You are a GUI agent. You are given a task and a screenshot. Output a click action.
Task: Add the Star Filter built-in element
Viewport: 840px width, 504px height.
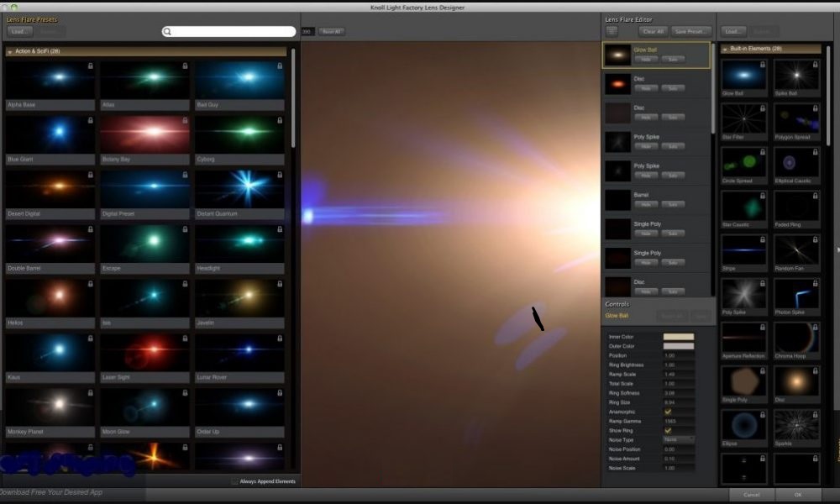click(743, 118)
